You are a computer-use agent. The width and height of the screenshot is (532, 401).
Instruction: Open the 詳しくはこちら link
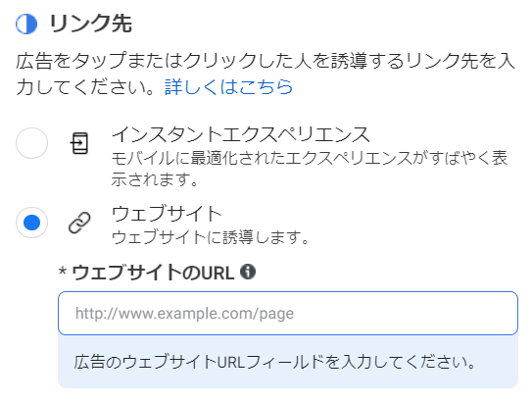pos(228,86)
